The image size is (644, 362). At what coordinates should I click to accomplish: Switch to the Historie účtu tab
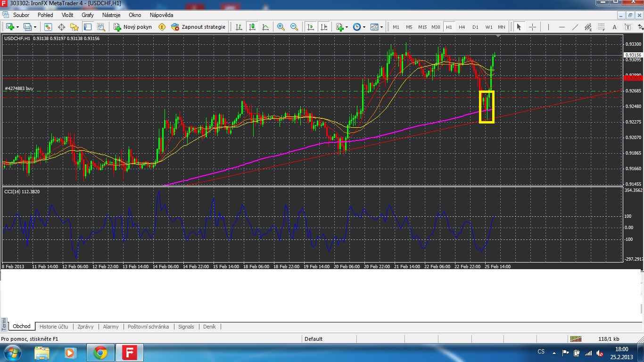[54, 327]
